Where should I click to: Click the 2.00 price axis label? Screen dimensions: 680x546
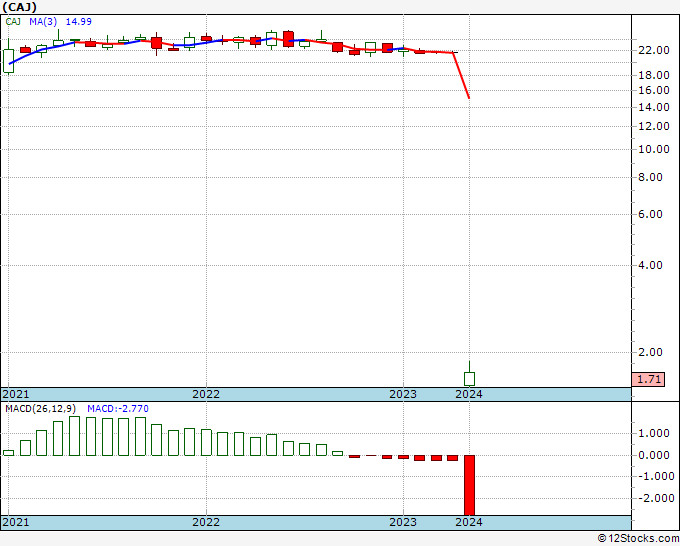click(651, 352)
